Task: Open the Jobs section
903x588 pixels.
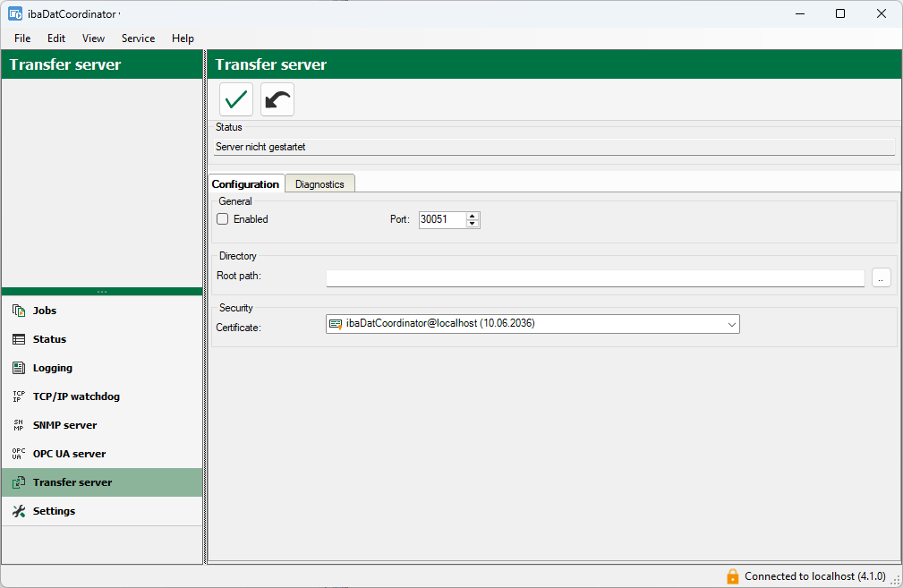Action: pyautogui.click(x=102, y=311)
